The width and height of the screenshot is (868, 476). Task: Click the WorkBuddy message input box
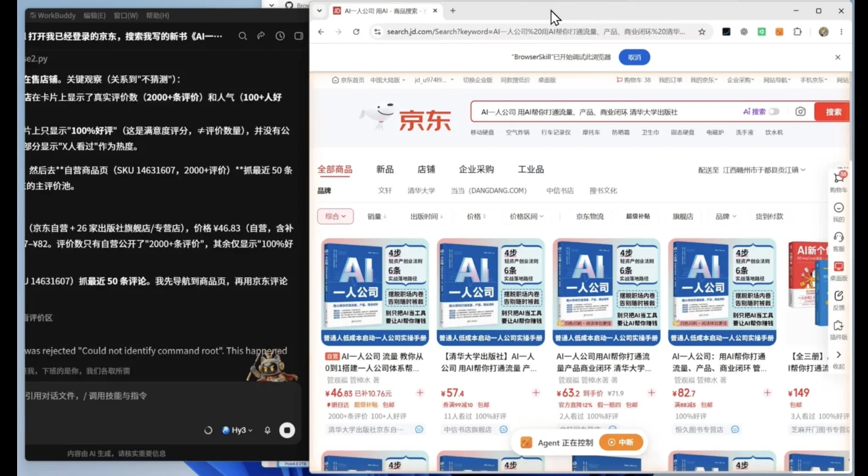pyautogui.click(x=162, y=396)
